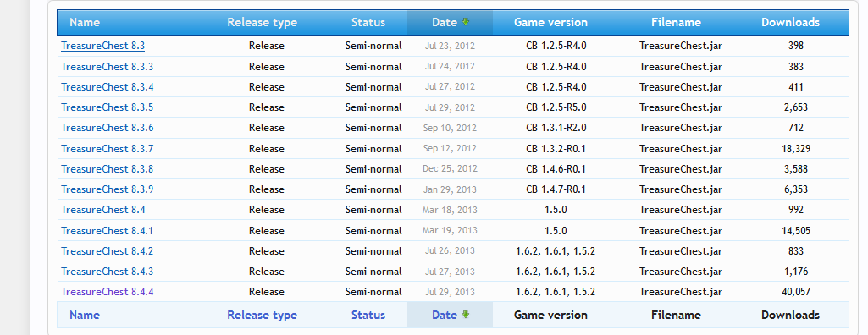Click the download count 40,057
868x335 pixels.
click(x=796, y=292)
